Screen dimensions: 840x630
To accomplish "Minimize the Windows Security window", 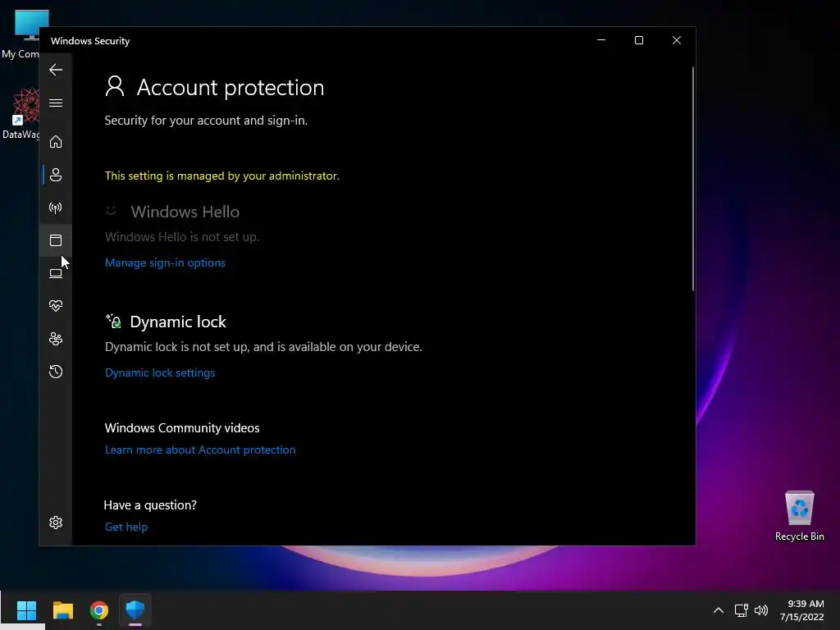I will click(601, 40).
